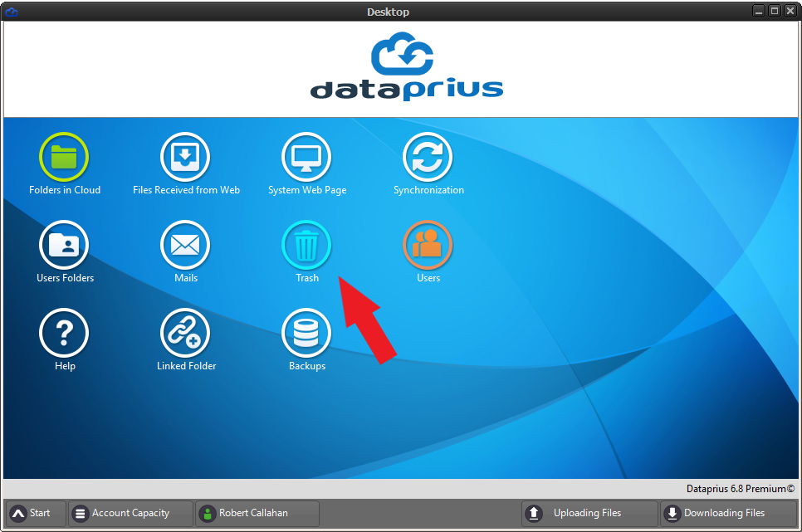Launch the System Web Page icon
This screenshot has height=532, width=802.
coord(306,157)
